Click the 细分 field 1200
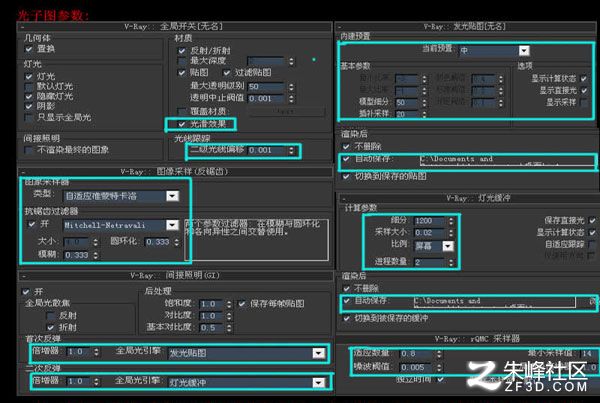 point(429,221)
